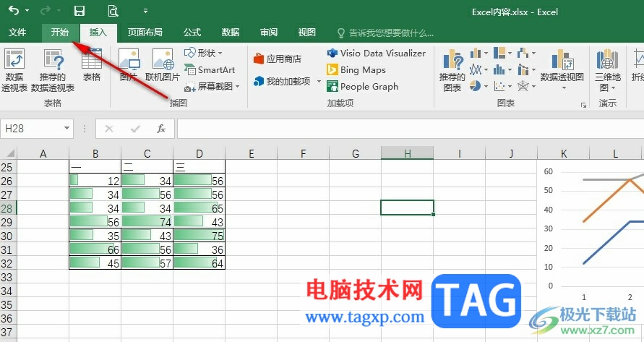The height and width of the screenshot is (342, 644).
Task: Insert a 数据透视表 pivot table
Action: (x=14, y=70)
